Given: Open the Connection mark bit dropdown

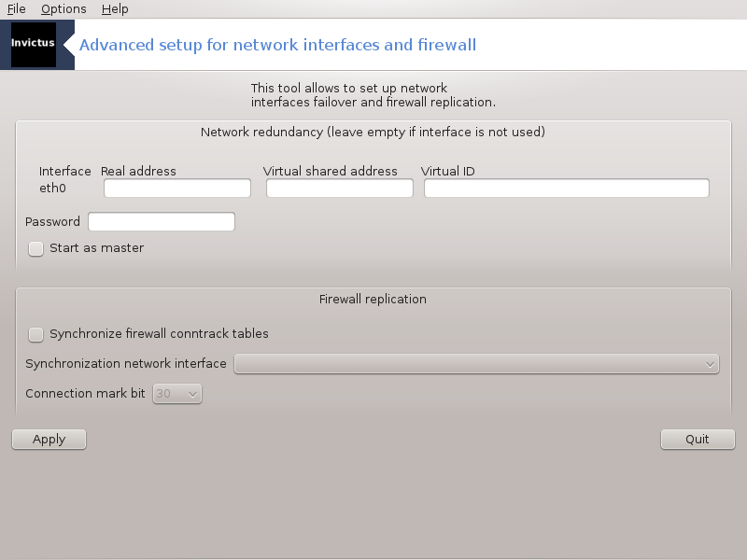Looking at the screenshot, I should pyautogui.click(x=178, y=394).
